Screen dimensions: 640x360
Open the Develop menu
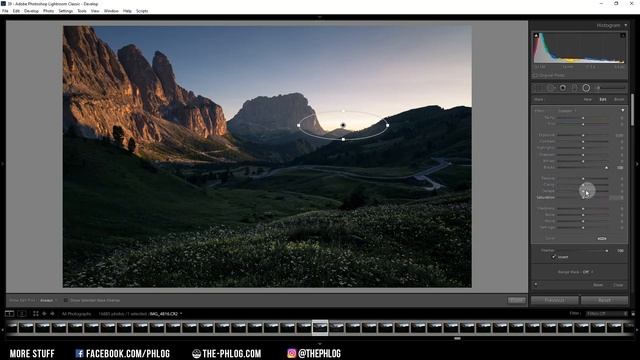point(31,11)
